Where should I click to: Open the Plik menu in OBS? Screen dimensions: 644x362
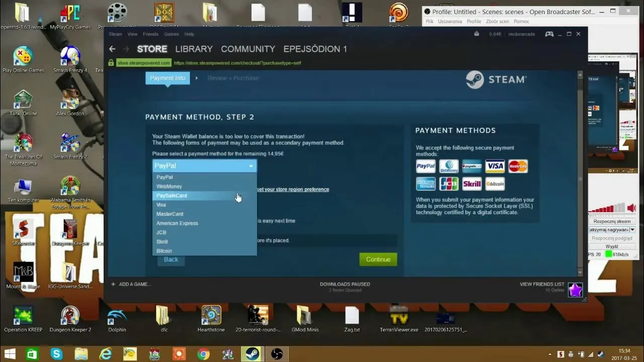pyautogui.click(x=429, y=21)
